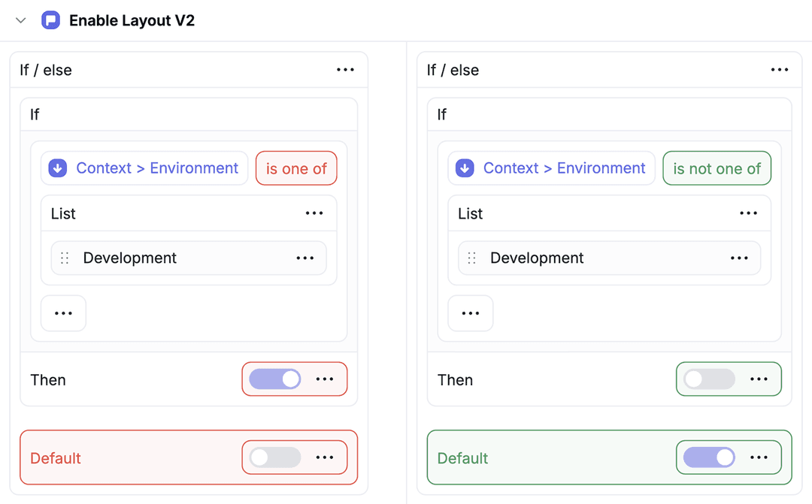This screenshot has width=812, height=504.
Task: Click the ellipsis button below the right List
Action: (471, 313)
